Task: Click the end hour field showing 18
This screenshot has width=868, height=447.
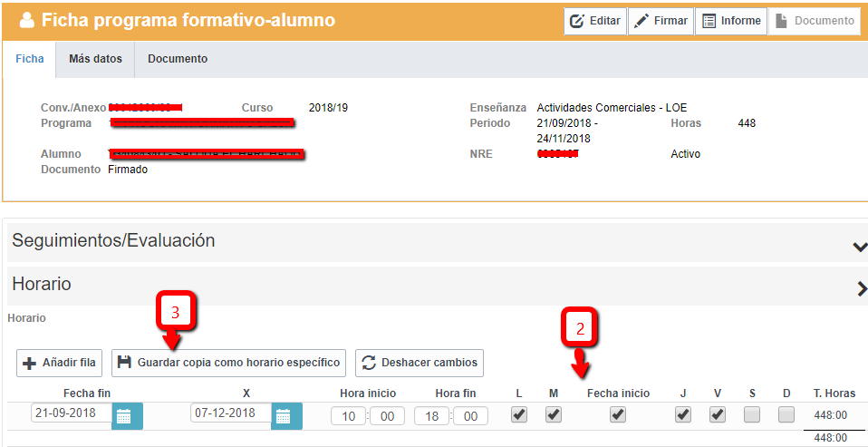Action: tap(431, 416)
